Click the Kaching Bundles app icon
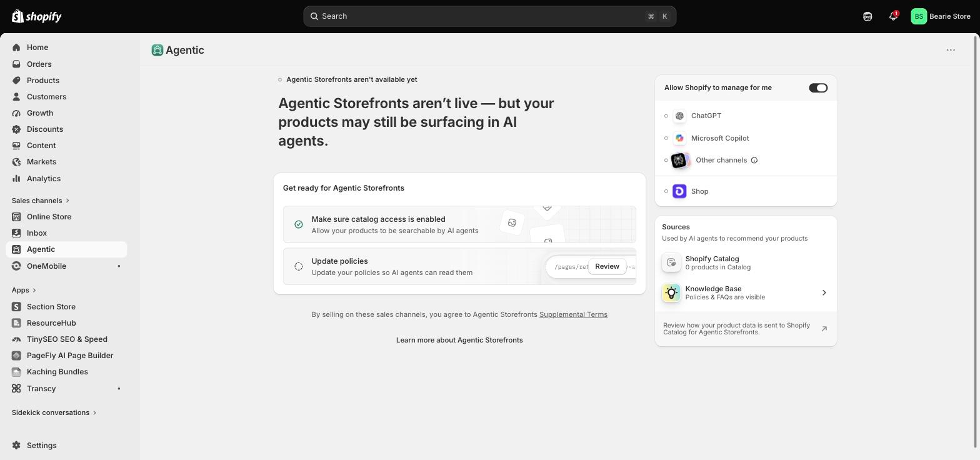This screenshot has width=980, height=460. [16, 372]
